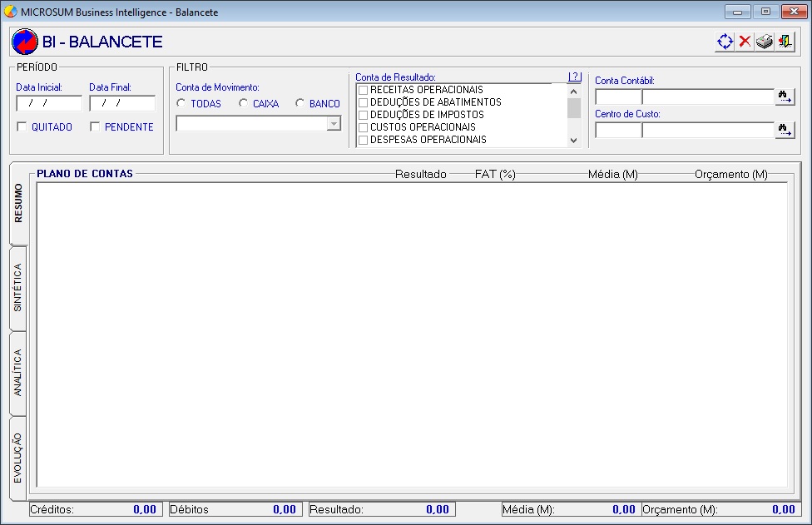Search Conta Contábil with the binoculars icon
This screenshot has height=525, width=812.
[x=784, y=97]
